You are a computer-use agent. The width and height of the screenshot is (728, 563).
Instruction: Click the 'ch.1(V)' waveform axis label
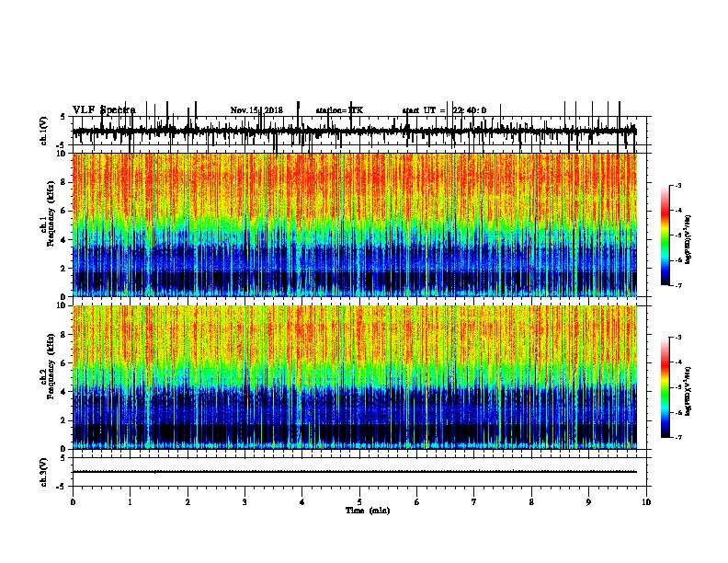tap(44, 131)
